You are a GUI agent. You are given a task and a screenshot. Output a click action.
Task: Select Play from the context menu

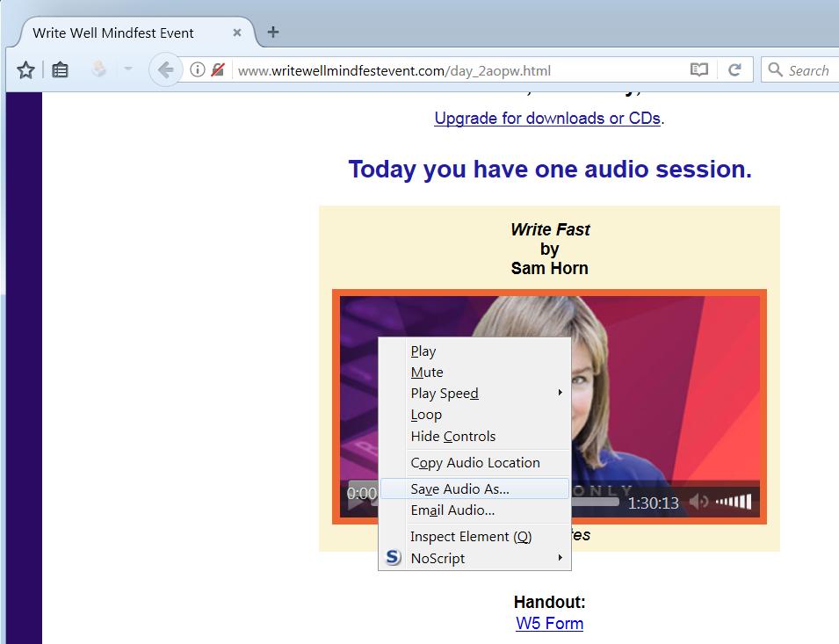pos(474,351)
